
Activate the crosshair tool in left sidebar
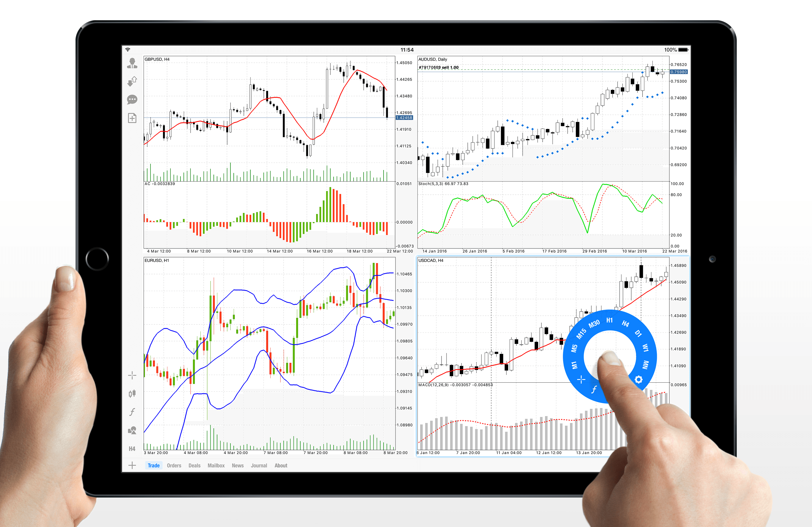(x=132, y=376)
